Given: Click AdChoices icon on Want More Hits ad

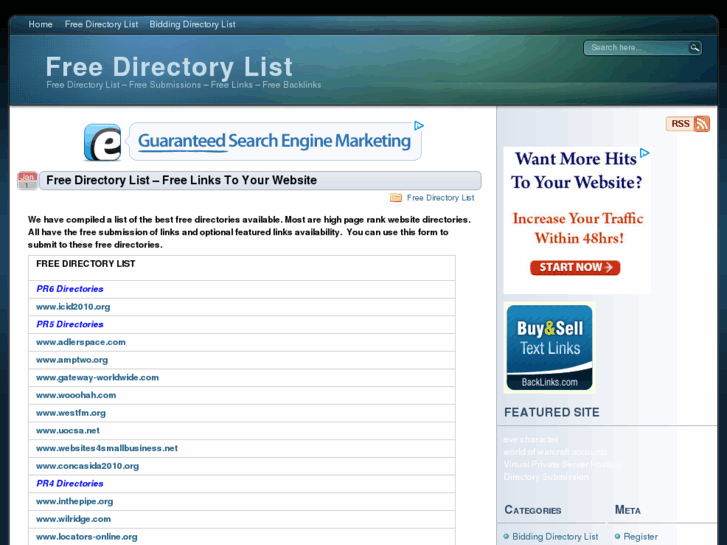Looking at the screenshot, I should (x=644, y=153).
